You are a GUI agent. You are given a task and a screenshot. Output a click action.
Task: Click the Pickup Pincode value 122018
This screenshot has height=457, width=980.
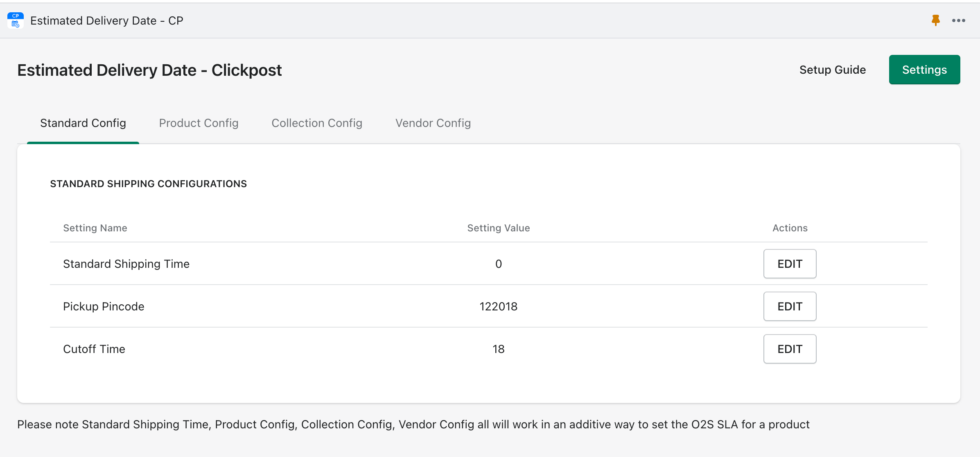click(x=498, y=307)
